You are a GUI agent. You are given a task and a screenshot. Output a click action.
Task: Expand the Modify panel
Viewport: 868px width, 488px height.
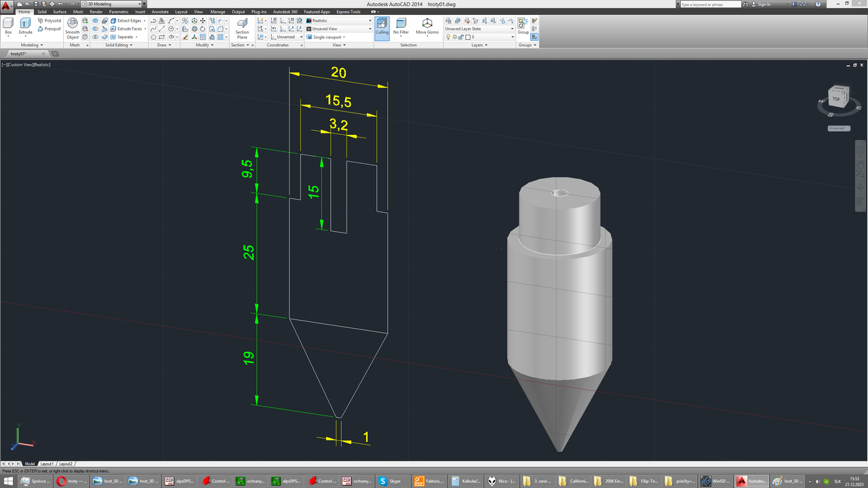coord(204,45)
